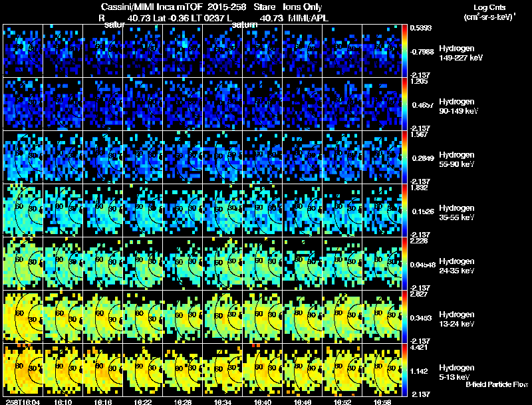
Task: Click the color bar for the 90-149 keV row
Action: pyautogui.click(x=404, y=104)
